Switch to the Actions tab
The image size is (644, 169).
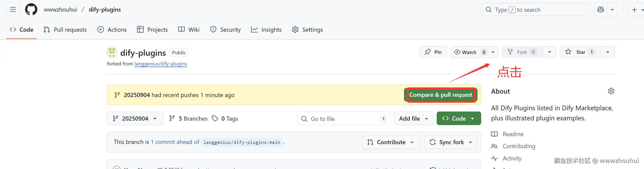click(x=112, y=29)
